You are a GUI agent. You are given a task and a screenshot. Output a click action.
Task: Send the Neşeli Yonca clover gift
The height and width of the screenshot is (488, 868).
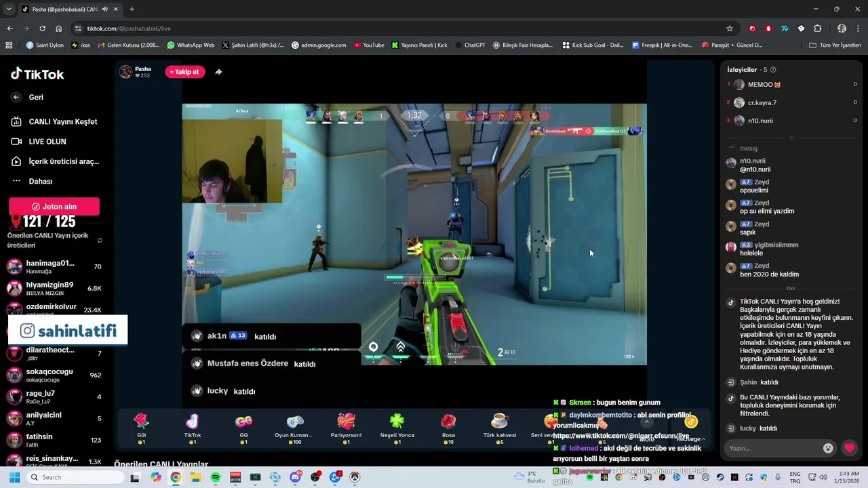tap(397, 428)
